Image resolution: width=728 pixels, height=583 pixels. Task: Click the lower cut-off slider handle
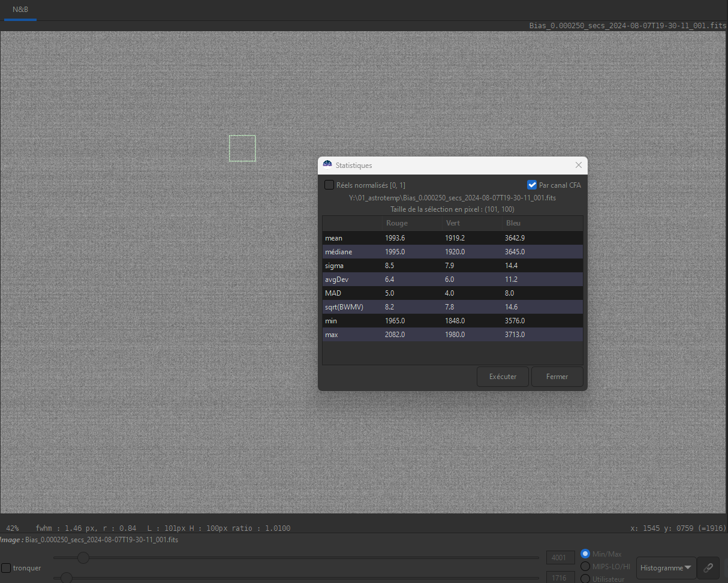(x=67, y=578)
